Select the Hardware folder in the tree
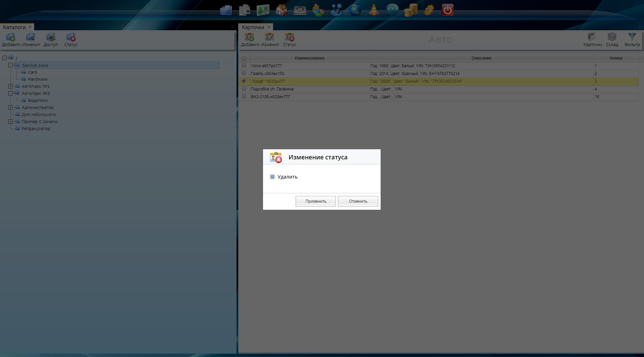 point(37,79)
